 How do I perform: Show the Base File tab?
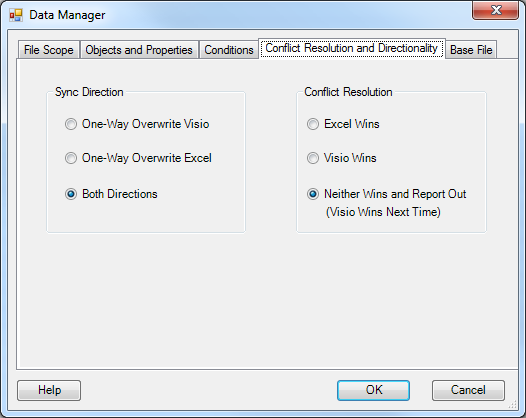click(x=471, y=50)
